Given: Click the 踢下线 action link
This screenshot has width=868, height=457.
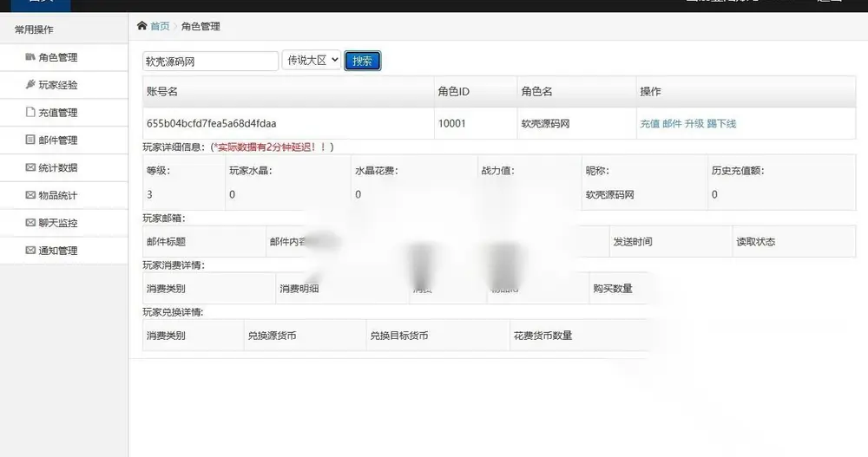Looking at the screenshot, I should [721, 123].
